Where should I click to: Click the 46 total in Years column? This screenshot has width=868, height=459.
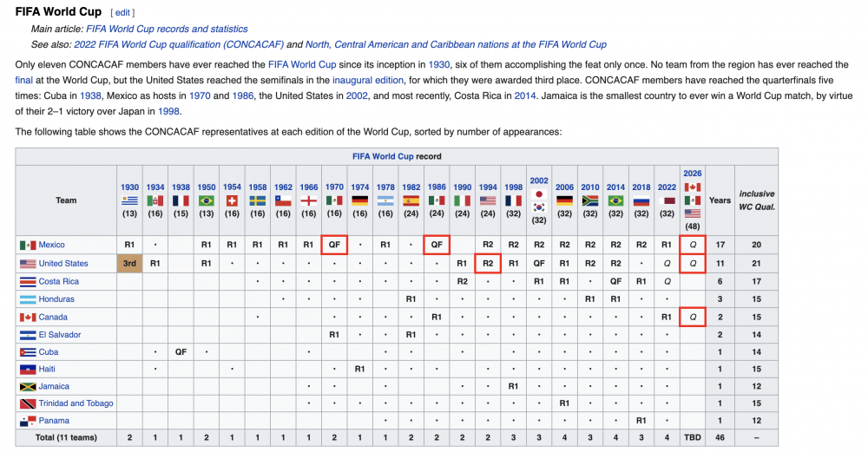720,437
